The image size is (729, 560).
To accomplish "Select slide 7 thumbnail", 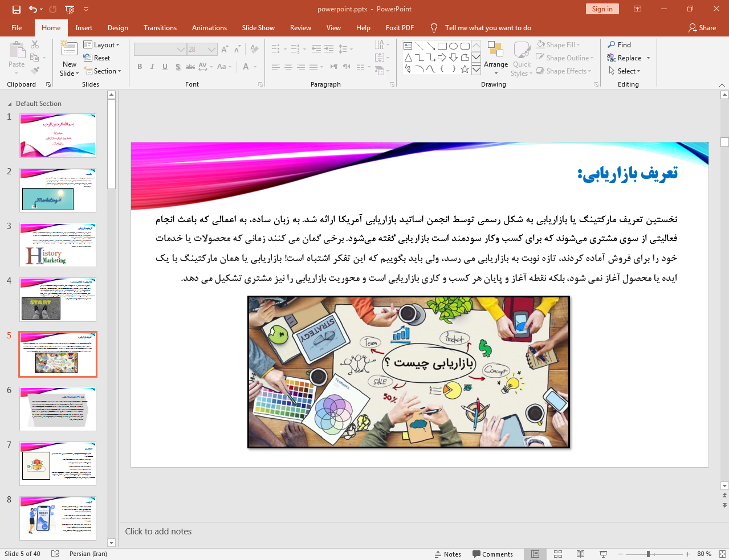I will click(58, 464).
